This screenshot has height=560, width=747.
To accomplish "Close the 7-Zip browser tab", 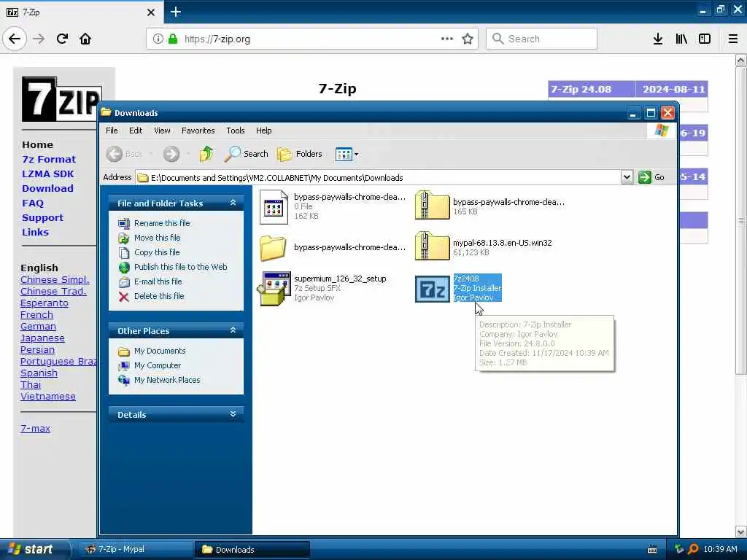I will (151, 12).
